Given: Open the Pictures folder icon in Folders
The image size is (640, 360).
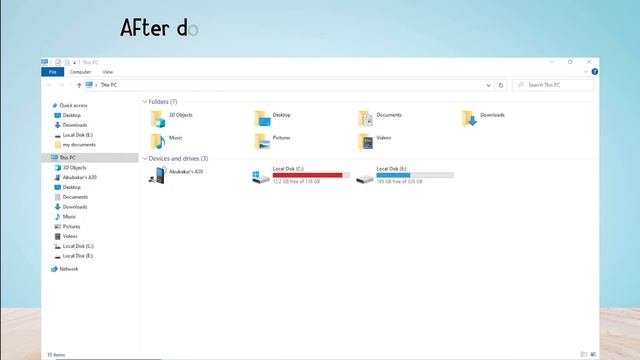Looking at the screenshot, I should pyautogui.click(x=262, y=142).
